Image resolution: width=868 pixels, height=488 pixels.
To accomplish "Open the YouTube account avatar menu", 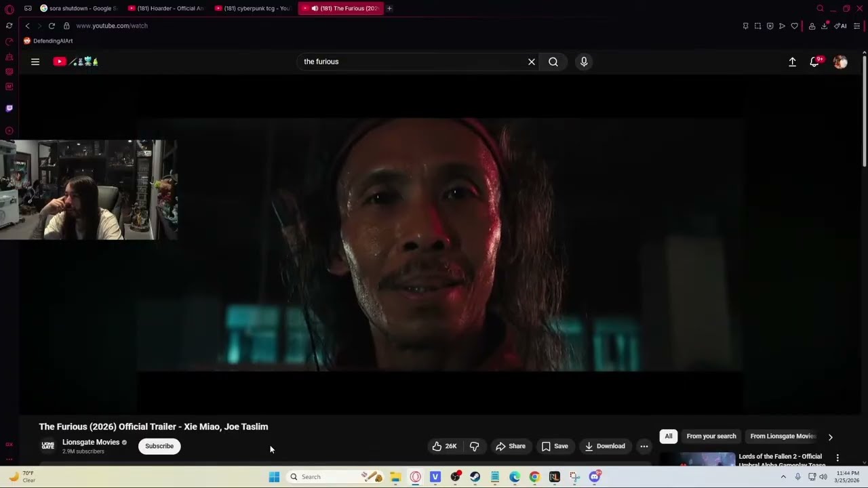I will click(840, 62).
